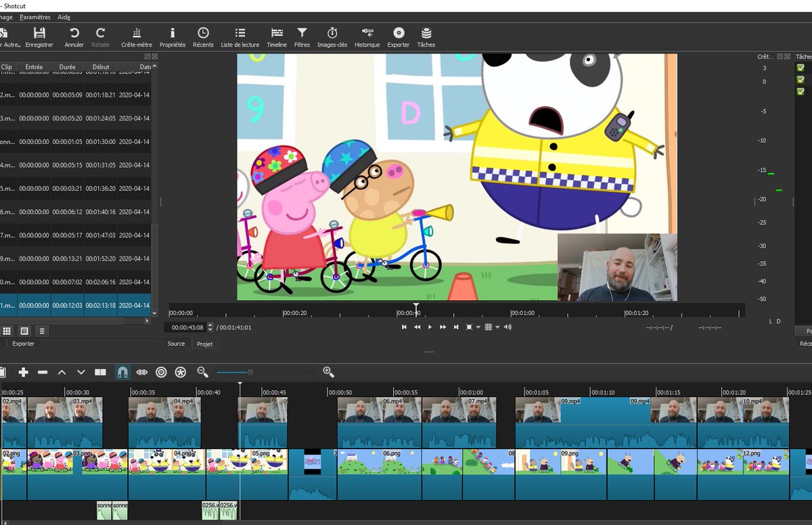Toggle magnet snapping in timeline
This screenshot has height=525, width=812.
click(122, 372)
